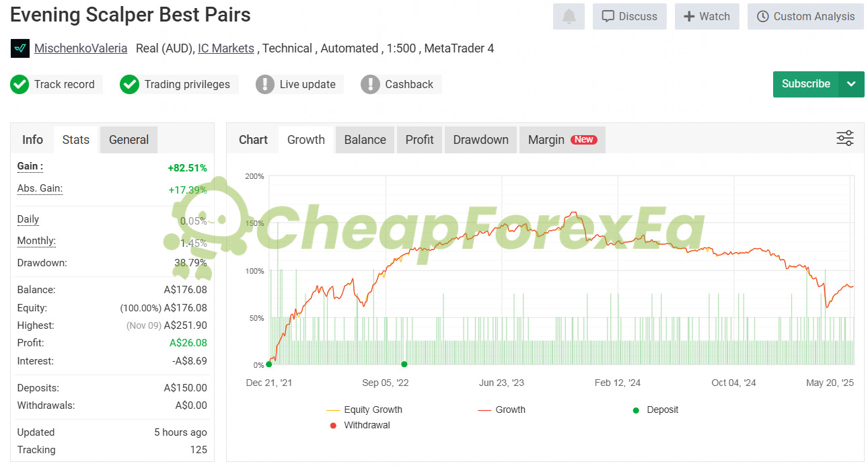Toggle Equity Growth legend series
The width and height of the screenshot is (868, 468).
click(x=364, y=409)
